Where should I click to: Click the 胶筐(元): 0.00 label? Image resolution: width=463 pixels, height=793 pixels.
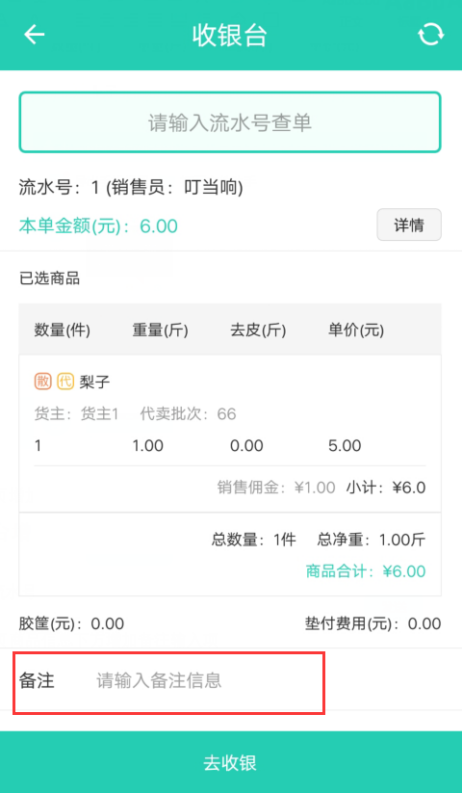pyautogui.click(x=71, y=624)
